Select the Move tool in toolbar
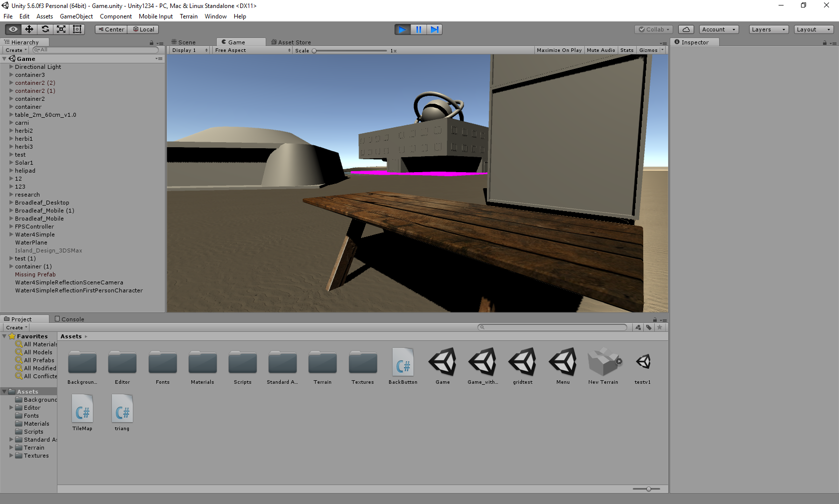Viewport: 839px width, 504px height. pos(29,29)
